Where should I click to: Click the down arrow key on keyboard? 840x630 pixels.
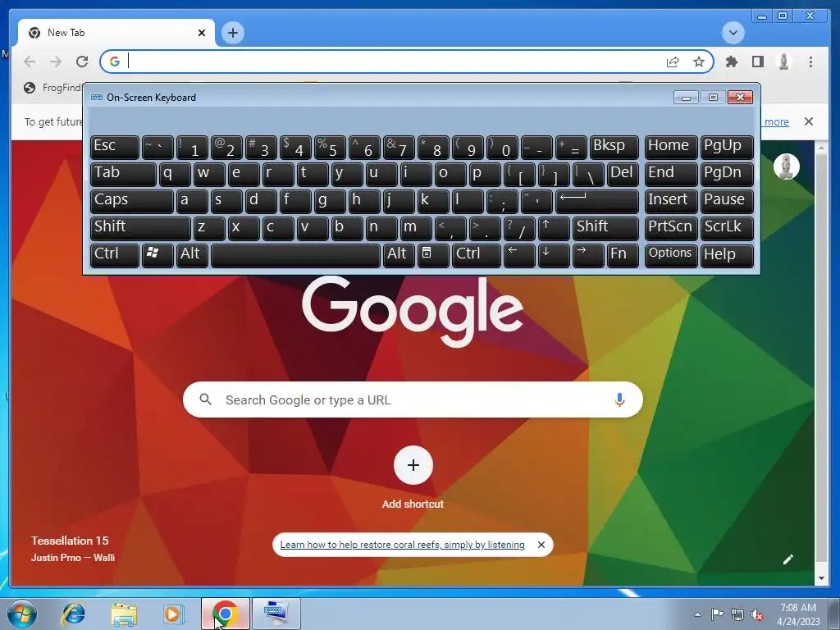(554, 256)
